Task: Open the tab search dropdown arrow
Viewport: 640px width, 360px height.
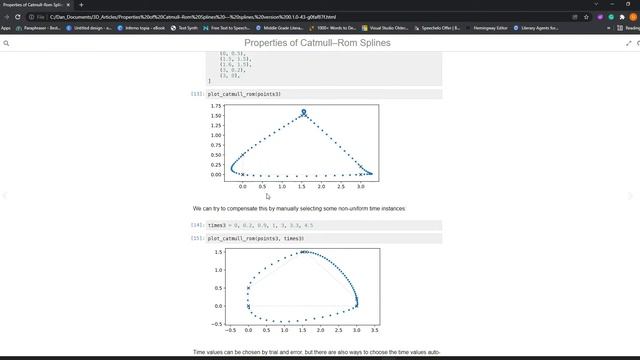Action: [596, 4]
